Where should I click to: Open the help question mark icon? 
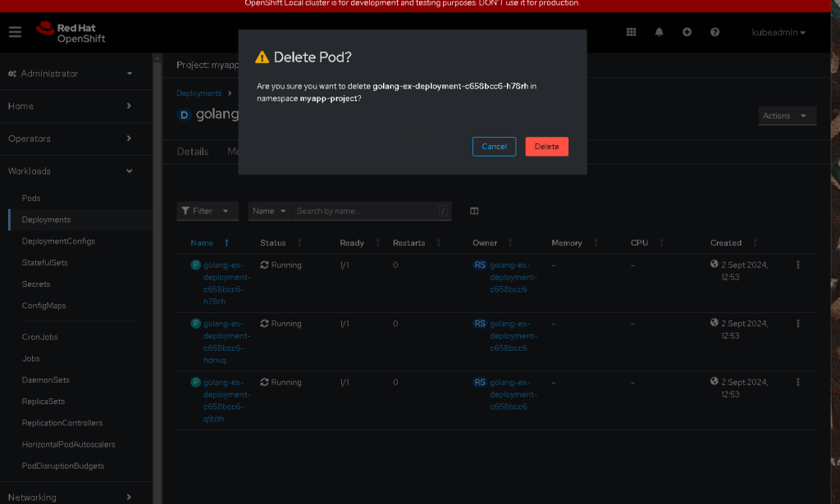pos(714,32)
